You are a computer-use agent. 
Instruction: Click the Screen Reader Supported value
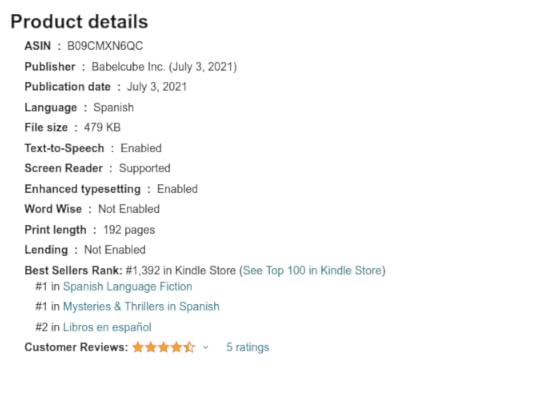[x=145, y=168]
